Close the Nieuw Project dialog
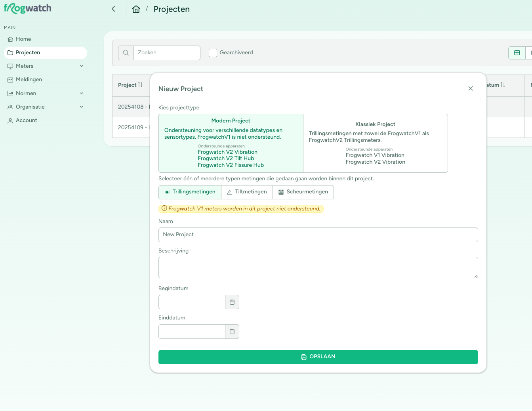Image resolution: width=532 pixels, height=411 pixels. click(x=471, y=88)
